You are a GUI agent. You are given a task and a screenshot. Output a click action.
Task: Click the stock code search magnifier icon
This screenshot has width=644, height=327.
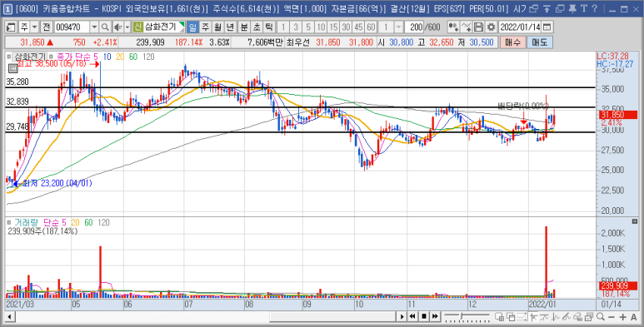105,27
